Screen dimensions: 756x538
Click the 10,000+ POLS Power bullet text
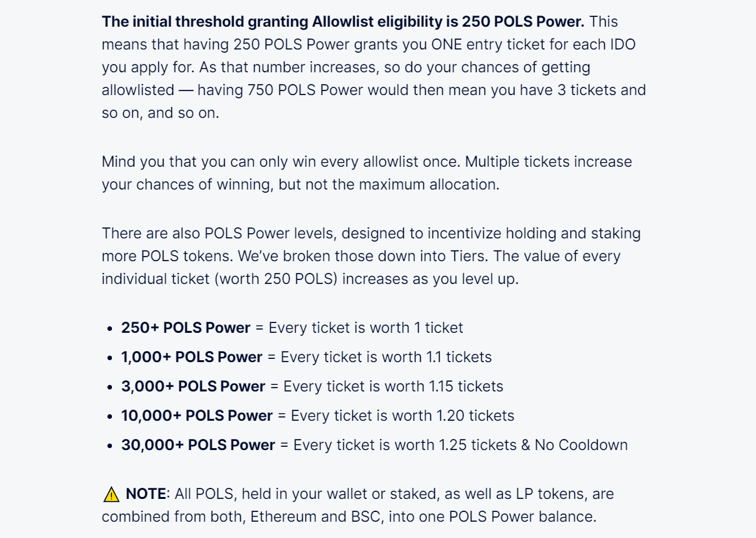tap(197, 416)
